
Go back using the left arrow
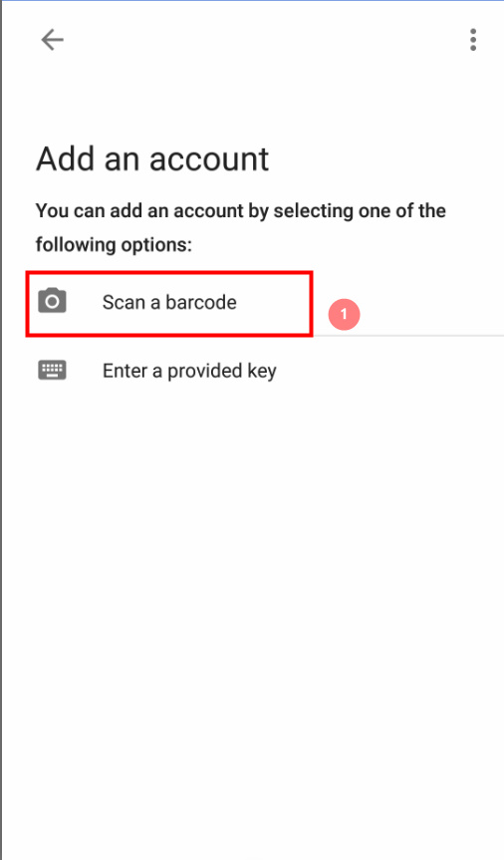[x=52, y=40]
